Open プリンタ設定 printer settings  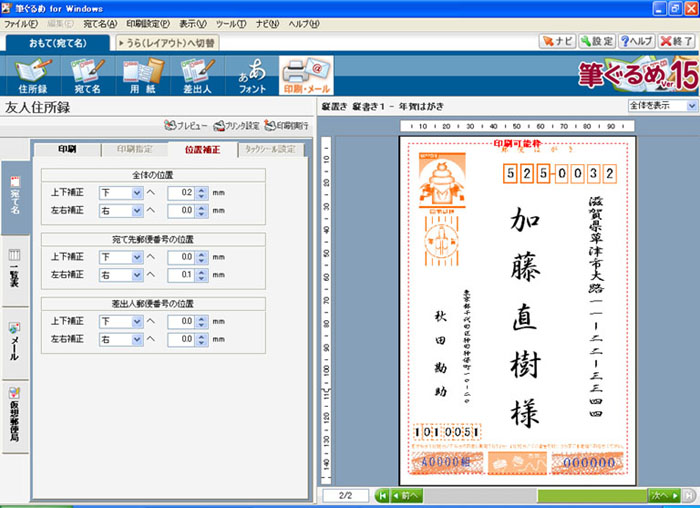tap(236, 126)
